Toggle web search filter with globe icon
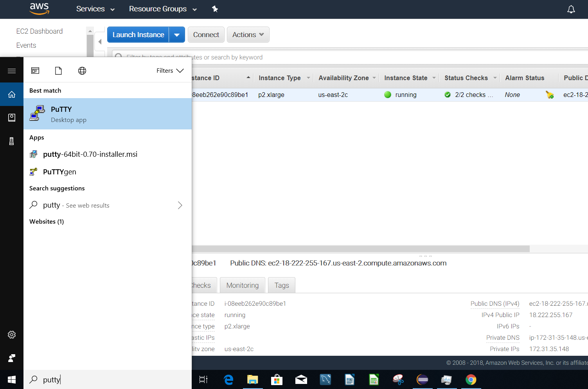 [82, 70]
